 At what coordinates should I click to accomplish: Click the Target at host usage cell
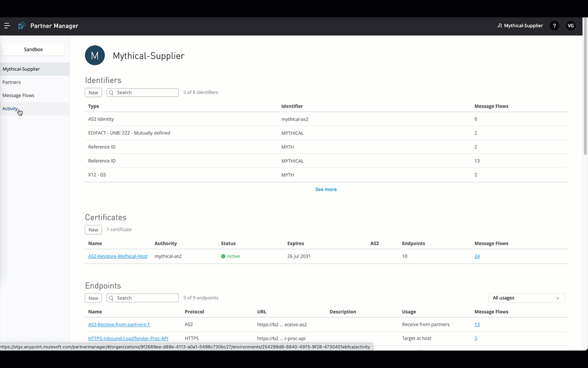point(416,338)
